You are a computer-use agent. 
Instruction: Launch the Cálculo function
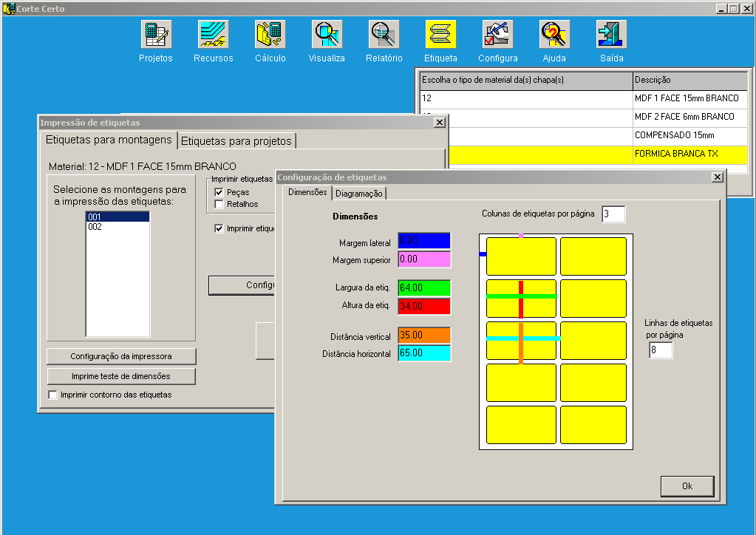[270, 33]
